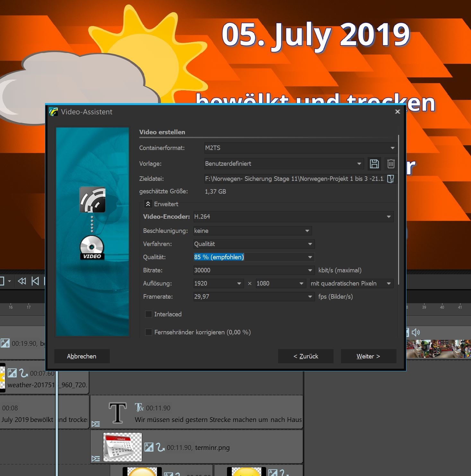
Task: Browse for target file location
Action: 390,179
